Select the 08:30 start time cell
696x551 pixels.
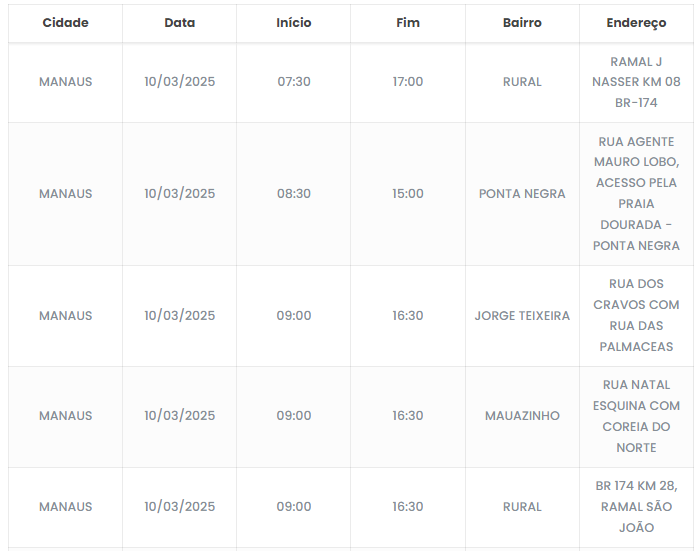294,194
